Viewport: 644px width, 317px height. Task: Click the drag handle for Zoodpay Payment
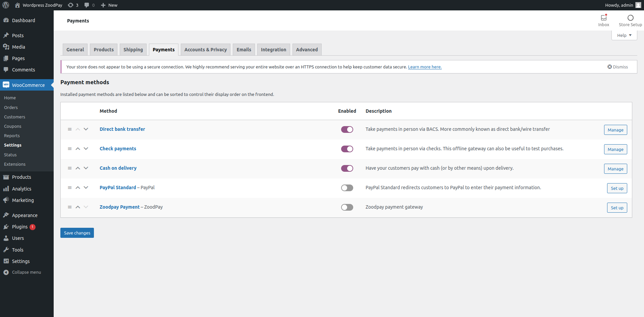point(70,207)
